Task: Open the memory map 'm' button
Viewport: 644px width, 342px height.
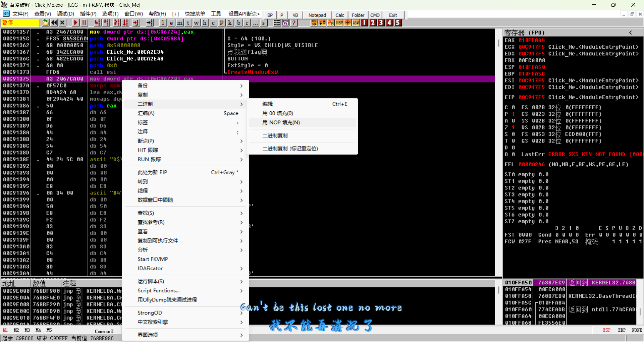Action: (180, 22)
